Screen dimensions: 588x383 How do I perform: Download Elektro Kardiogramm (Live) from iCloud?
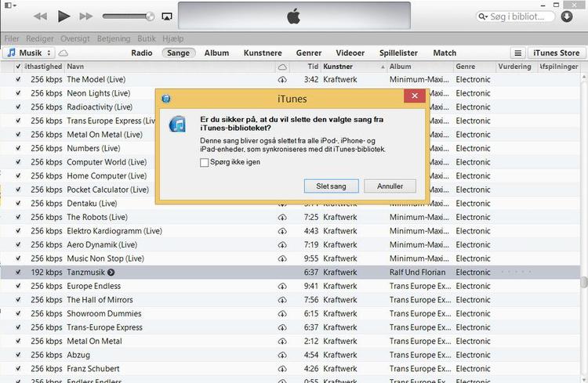[x=282, y=231]
